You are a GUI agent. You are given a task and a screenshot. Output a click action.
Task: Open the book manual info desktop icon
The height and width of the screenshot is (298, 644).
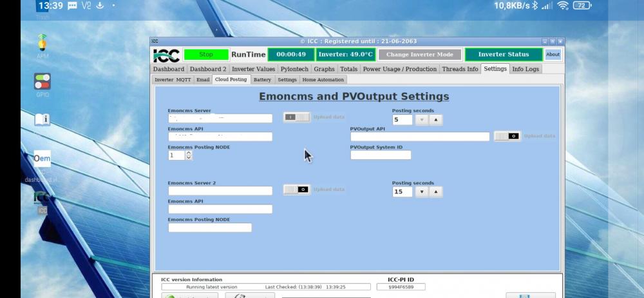tap(42, 120)
